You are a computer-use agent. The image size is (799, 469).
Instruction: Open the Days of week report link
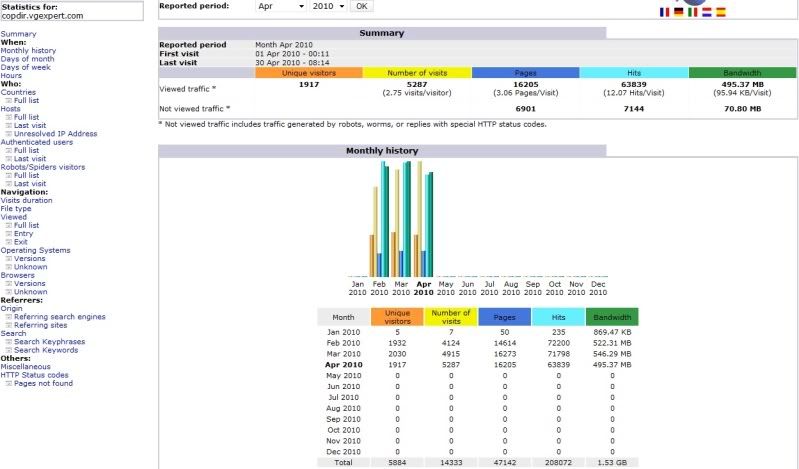click(x=25, y=67)
